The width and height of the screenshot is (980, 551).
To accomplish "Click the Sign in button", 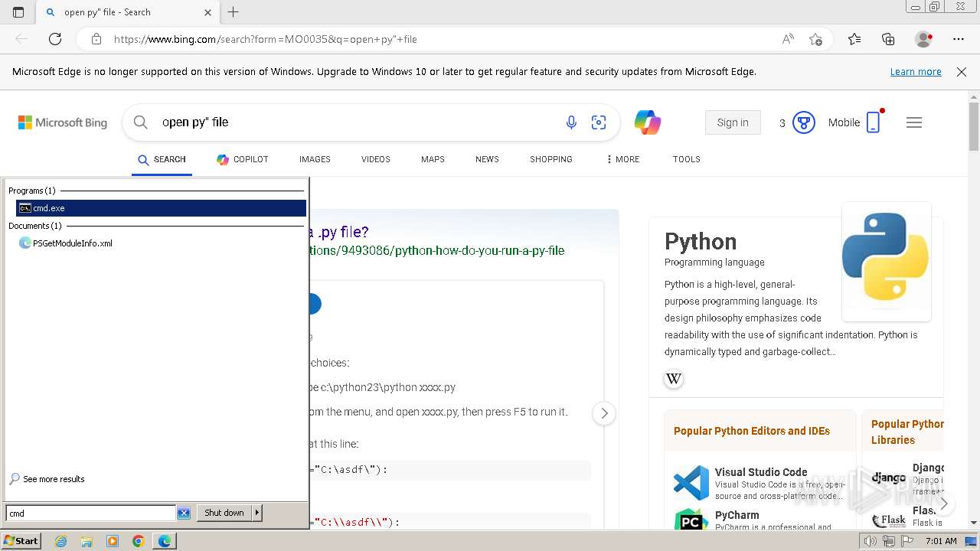I will (x=733, y=122).
